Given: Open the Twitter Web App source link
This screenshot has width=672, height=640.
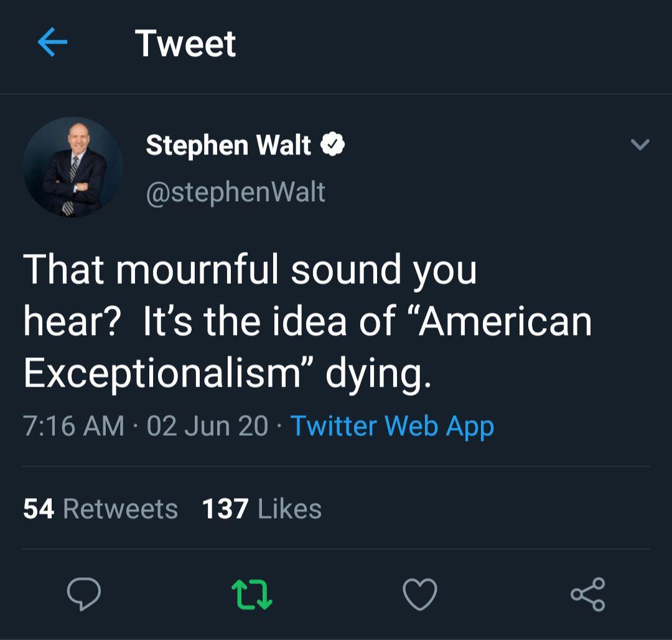Looking at the screenshot, I should (392, 426).
